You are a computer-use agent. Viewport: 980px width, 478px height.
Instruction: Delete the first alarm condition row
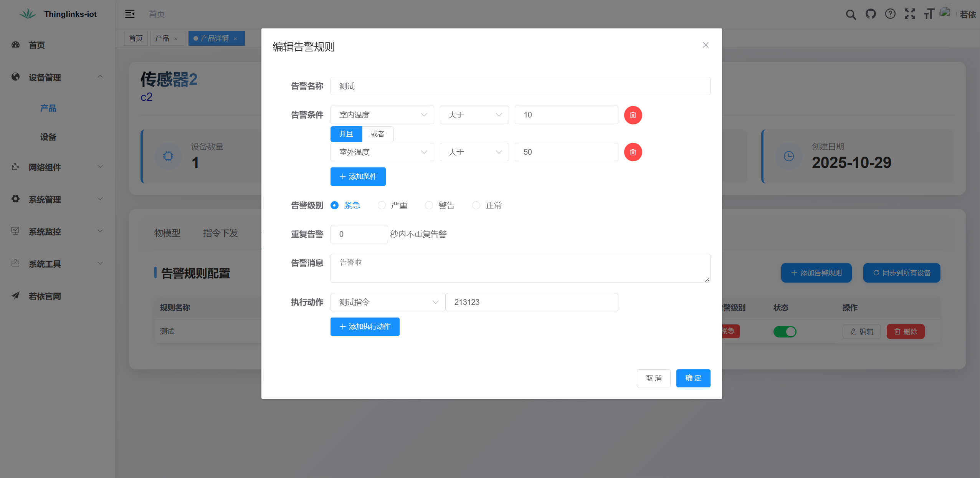pos(632,115)
